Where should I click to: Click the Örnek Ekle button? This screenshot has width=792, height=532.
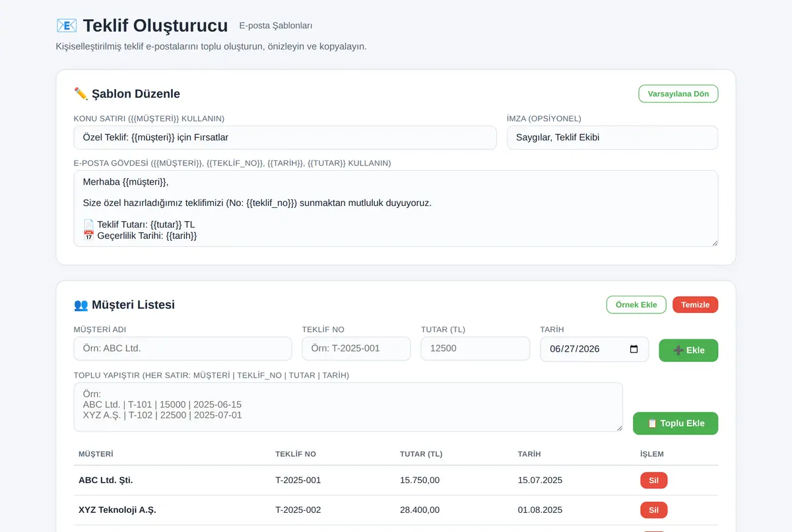[636, 304]
